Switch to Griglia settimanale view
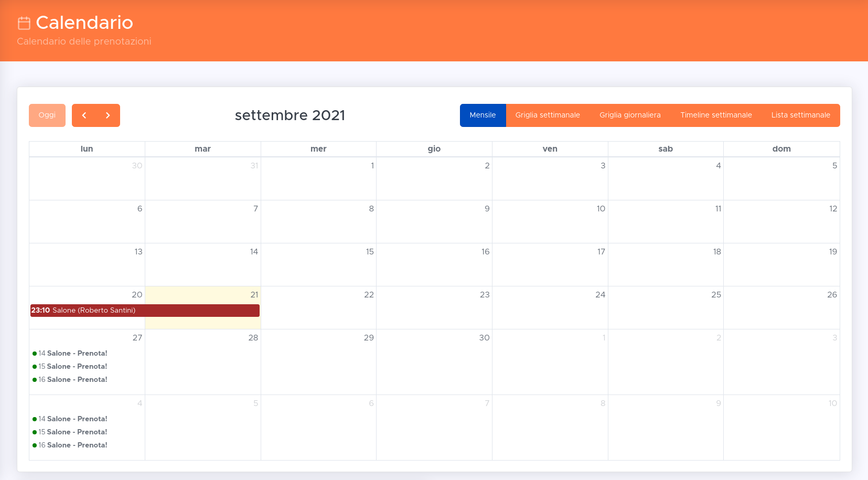The image size is (868, 480). point(547,115)
